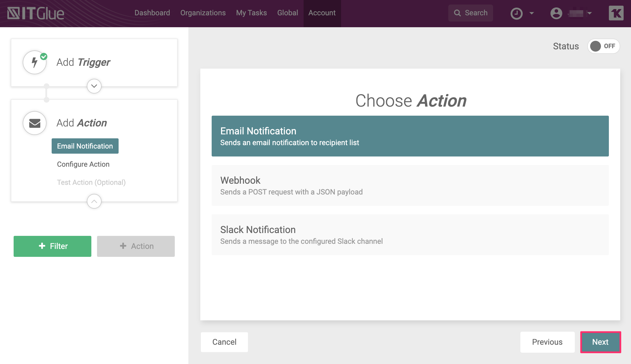Expand the Add Trigger panel chevron

click(x=94, y=86)
